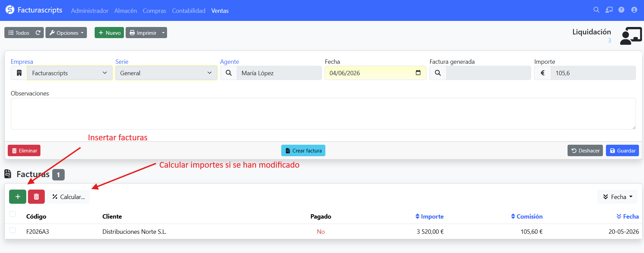The image size is (644, 253).
Task: Click the Deshacer button
Action: pyautogui.click(x=585, y=150)
